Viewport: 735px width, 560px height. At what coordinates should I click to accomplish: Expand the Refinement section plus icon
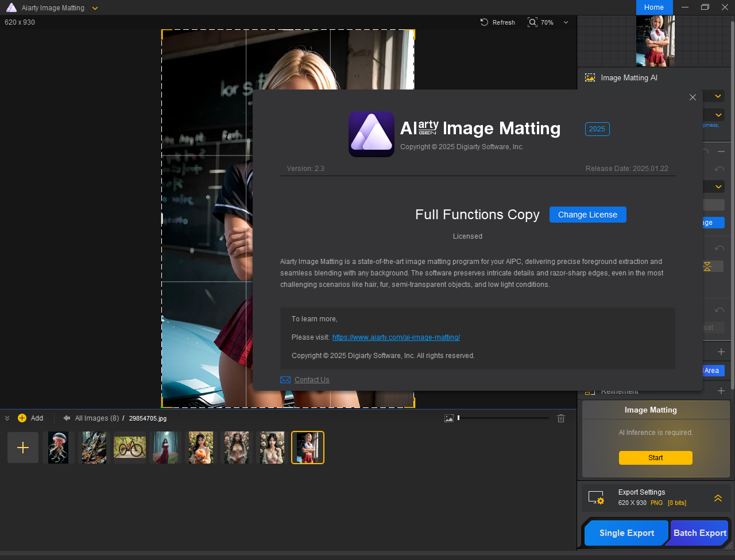point(721,391)
